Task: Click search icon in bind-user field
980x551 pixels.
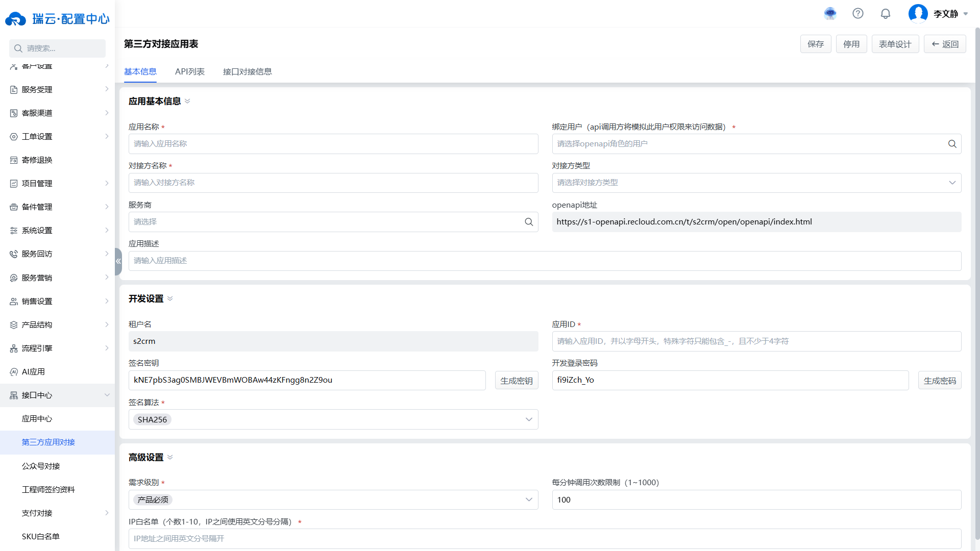Action: (x=952, y=144)
